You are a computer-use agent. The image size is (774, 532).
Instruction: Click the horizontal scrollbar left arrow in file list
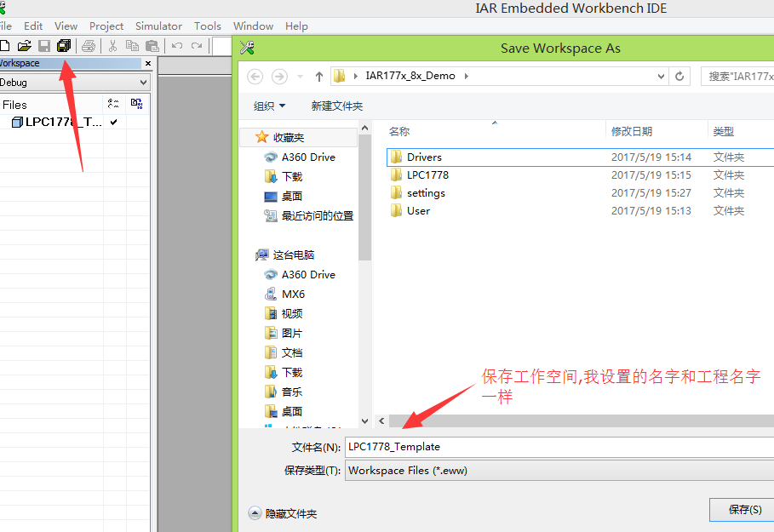pos(381,421)
